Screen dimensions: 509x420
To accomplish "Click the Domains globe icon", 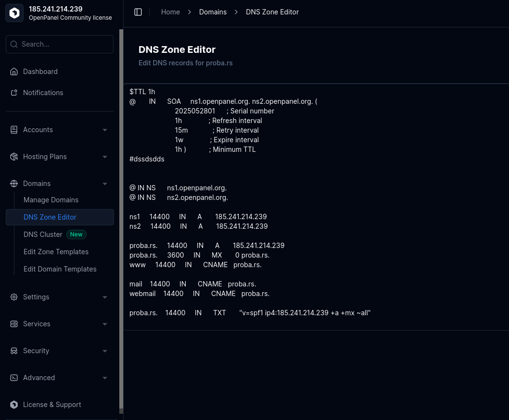I will point(14,184).
